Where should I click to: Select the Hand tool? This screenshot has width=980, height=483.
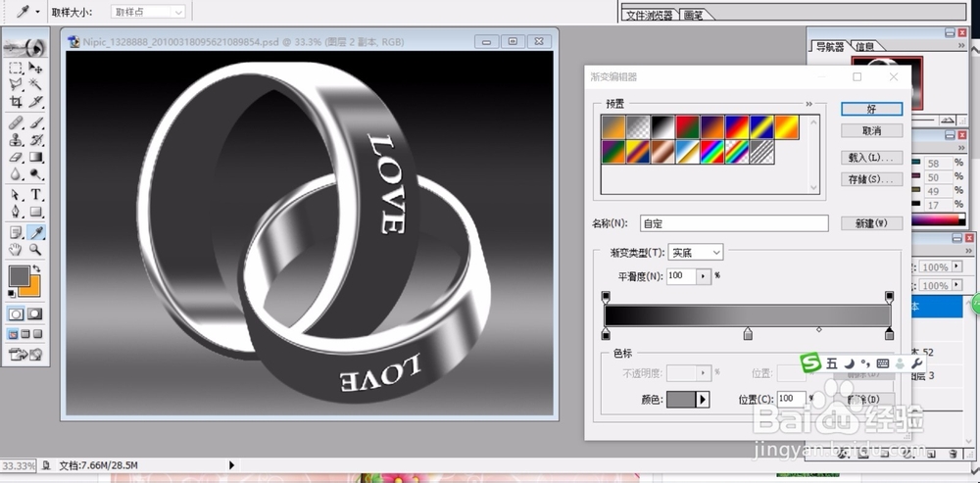[x=16, y=250]
